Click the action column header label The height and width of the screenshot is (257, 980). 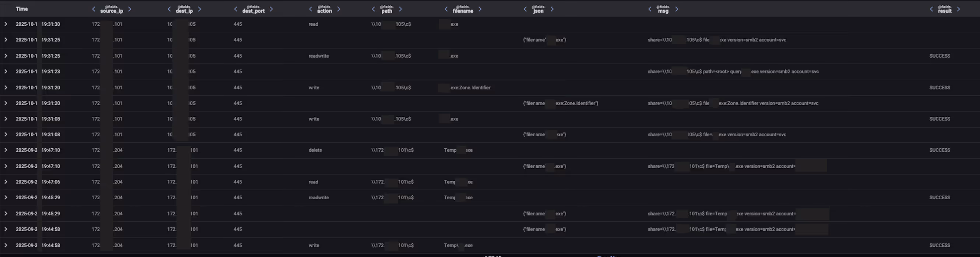point(324,9)
